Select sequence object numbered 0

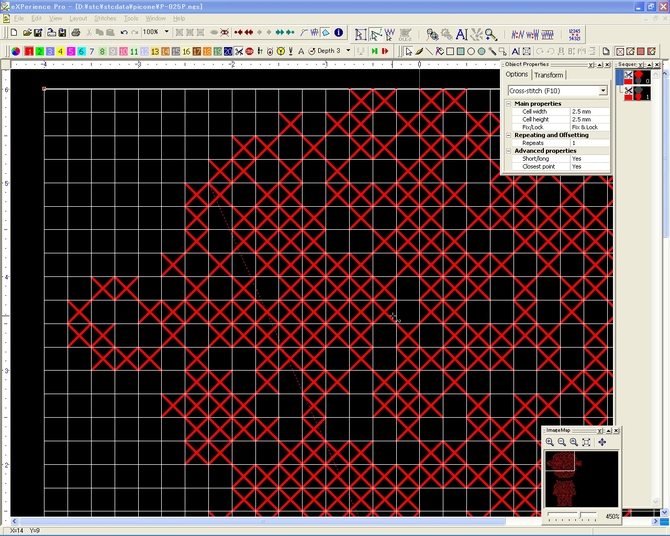pyautogui.click(x=637, y=77)
